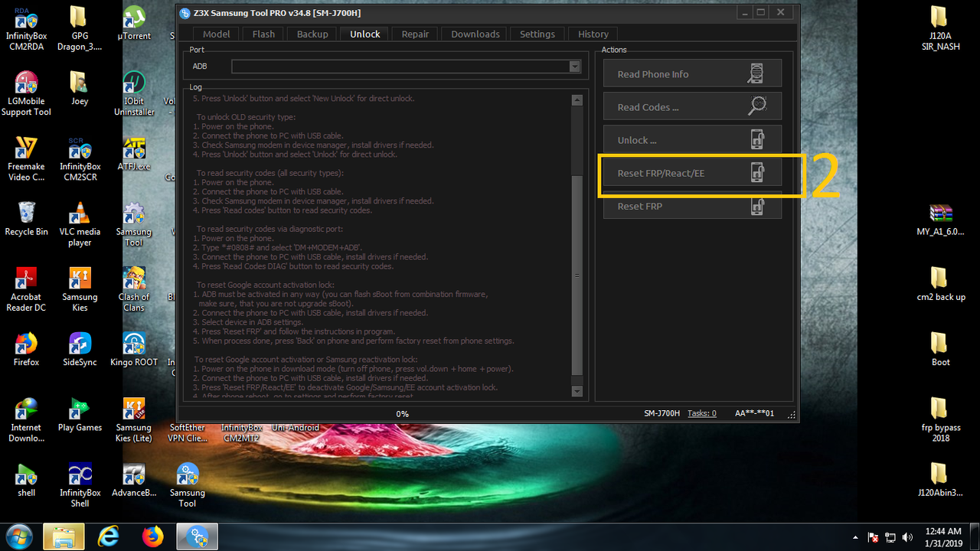Open the Play Games desktop shortcut
The height and width of the screenshot is (551, 980).
[80, 415]
